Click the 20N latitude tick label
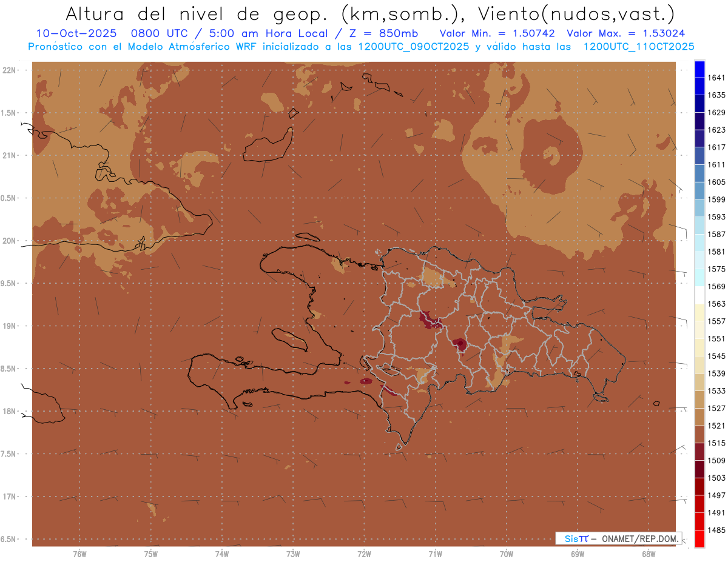Viewport: 728px width, 562px height. coord(8,241)
